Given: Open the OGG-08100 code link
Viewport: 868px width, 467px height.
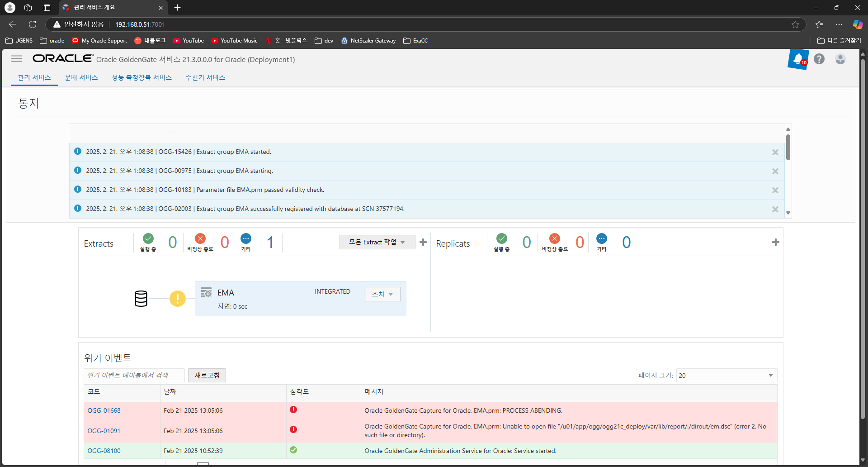Looking at the screenshot, I should 104,451.
